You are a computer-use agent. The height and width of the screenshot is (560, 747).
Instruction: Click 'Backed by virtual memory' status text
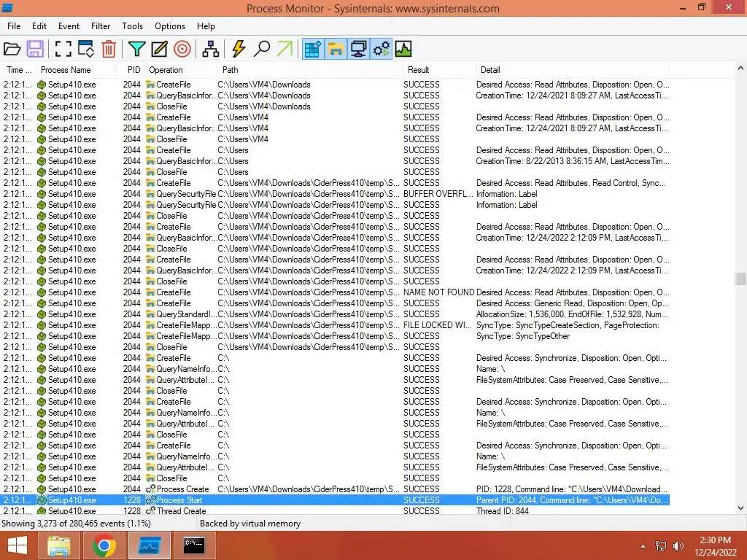coord(250,524)
